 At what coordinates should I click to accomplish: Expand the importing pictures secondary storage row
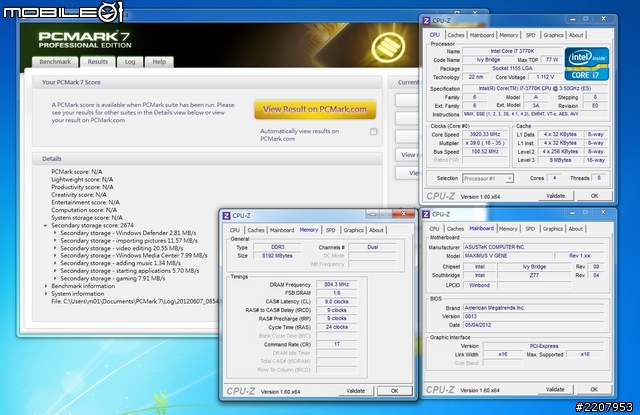(x=55, y=241)
